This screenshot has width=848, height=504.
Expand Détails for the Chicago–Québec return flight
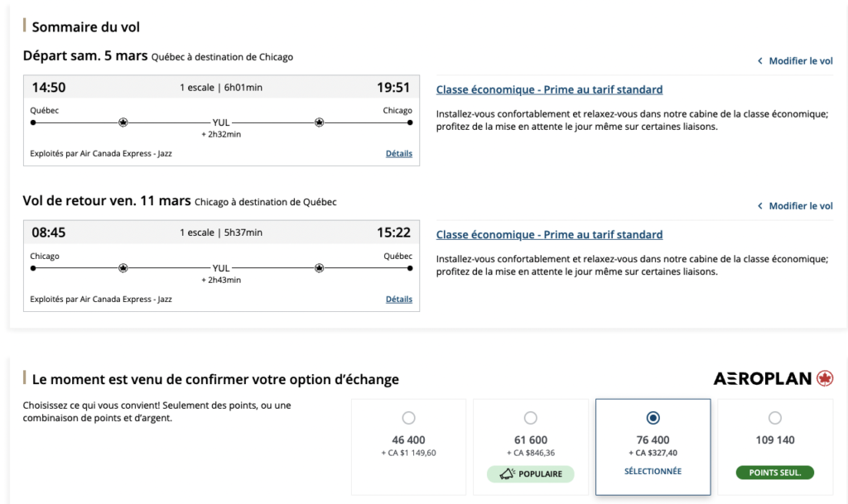pos(399,300)
